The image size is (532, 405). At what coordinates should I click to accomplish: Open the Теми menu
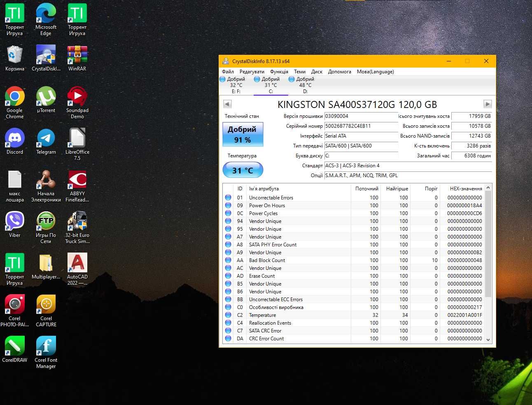pyautogui.click(x=300, y=72)
